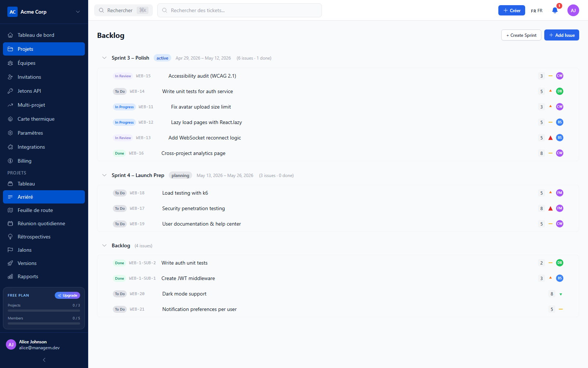Click the Créer button
Screen dimensions: 588x368
point(512,10)
